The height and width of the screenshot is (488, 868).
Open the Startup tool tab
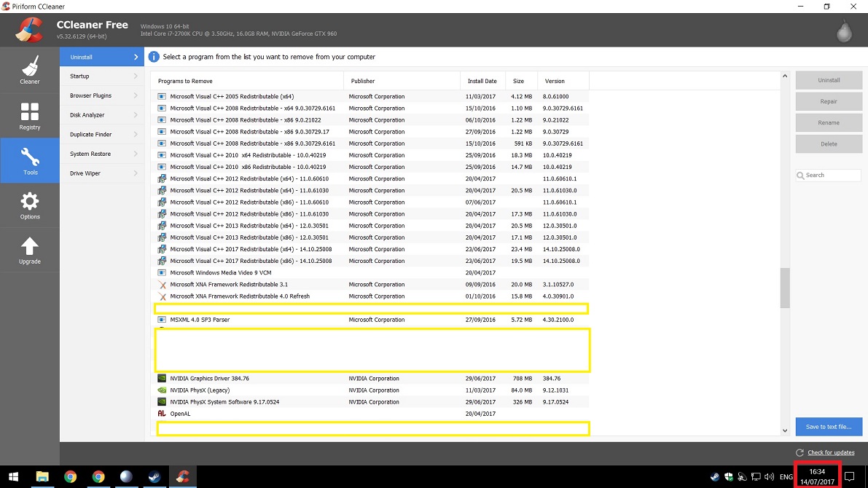pos(102,76)
